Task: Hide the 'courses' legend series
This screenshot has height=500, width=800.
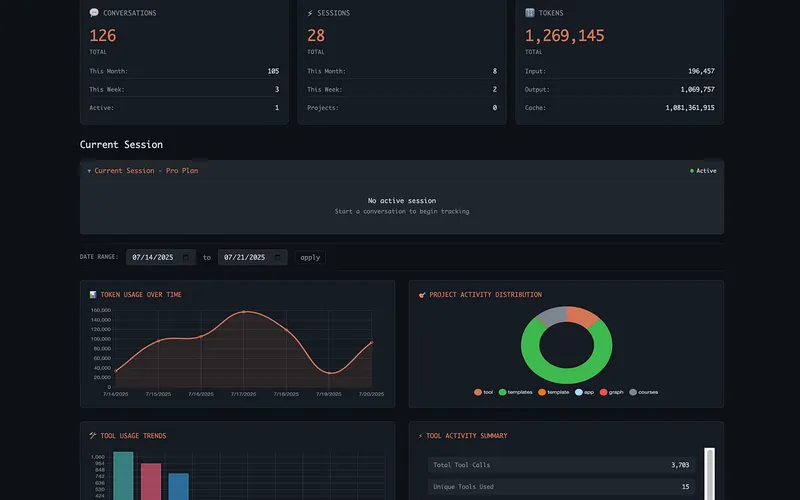Action: (643, 392)
